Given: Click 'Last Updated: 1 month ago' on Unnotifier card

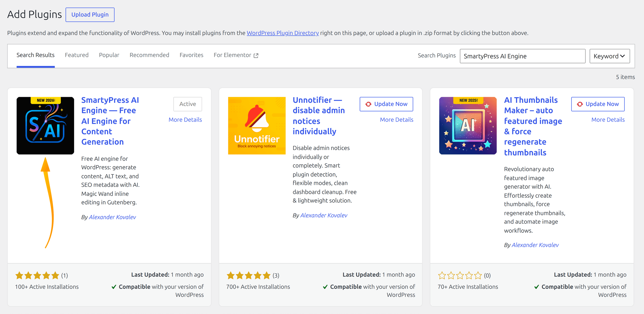Looking at the screenshot, I should pyautogui.click(x=379, y=275).
